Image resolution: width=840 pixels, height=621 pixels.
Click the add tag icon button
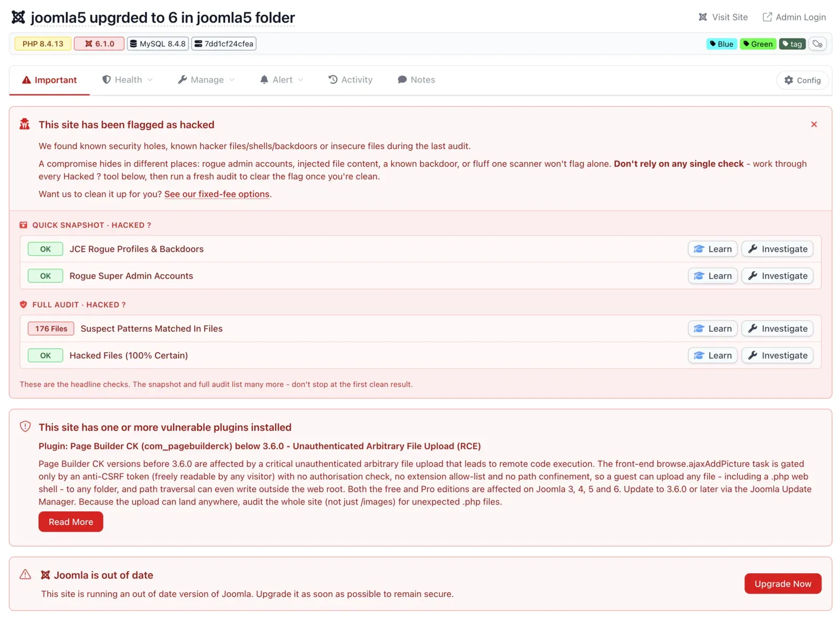point(817,44)
